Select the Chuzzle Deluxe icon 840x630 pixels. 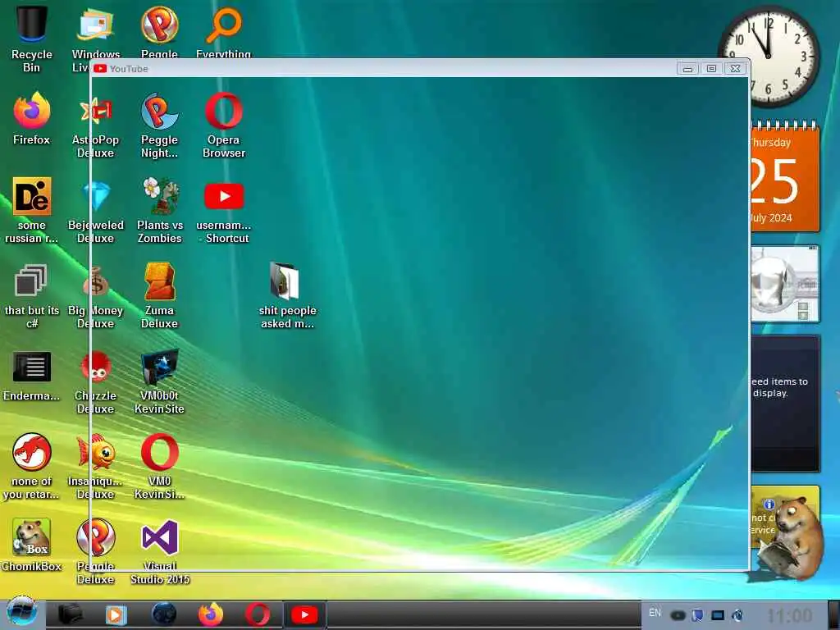96,367
